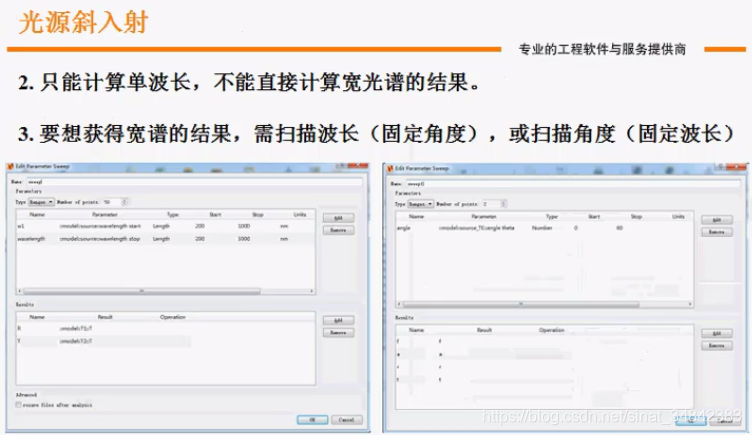The height and width of the screenshot is (435, 752).
Task: Click the Start value 200 in the wavelength row
Action: click(x=200, y=238)
